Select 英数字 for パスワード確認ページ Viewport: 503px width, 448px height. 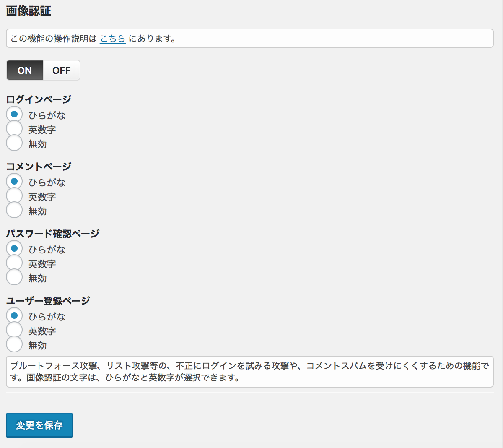pos(14,263)
